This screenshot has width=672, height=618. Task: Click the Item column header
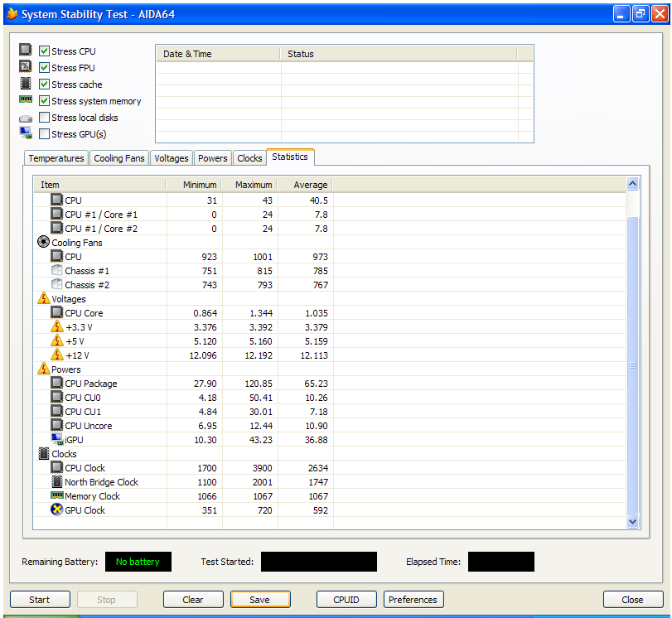[x=99, y=185]
